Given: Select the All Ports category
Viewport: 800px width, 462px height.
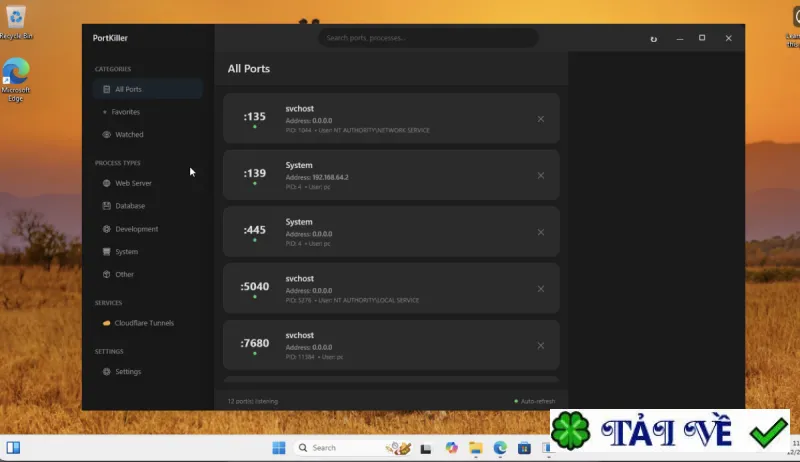Looking at the screenshot, I should (x=147, y=89).
